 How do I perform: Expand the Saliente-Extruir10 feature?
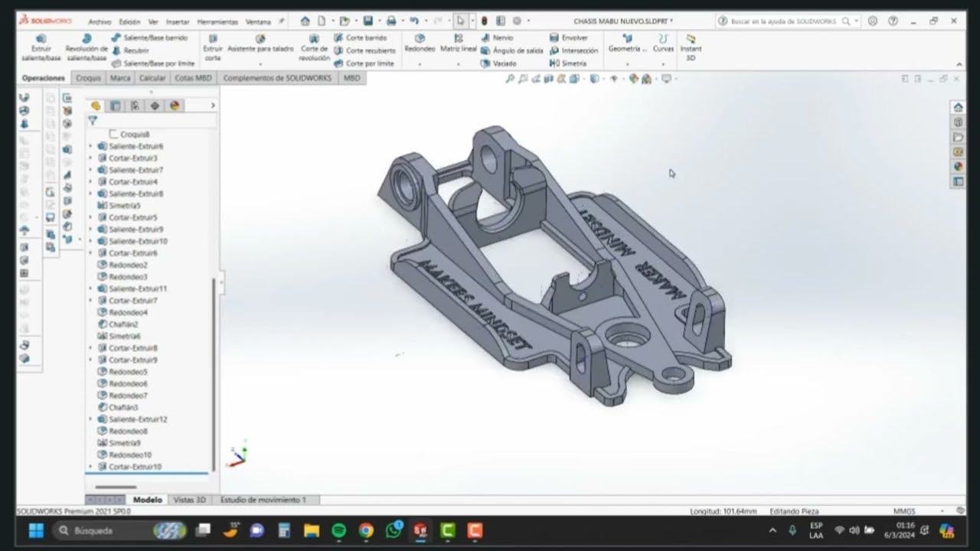[90, 241]
